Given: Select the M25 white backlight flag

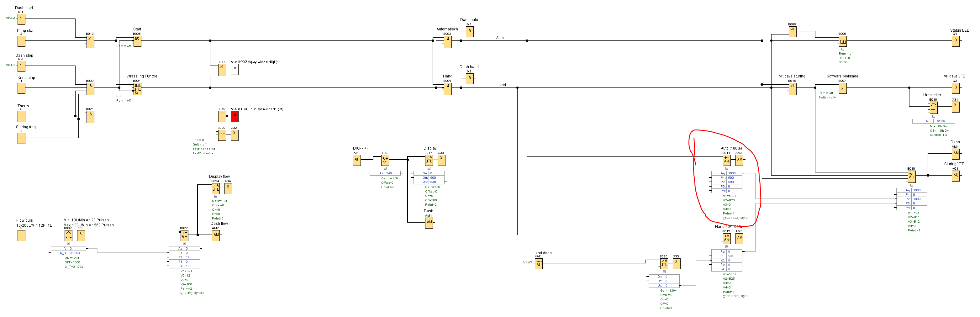Looking at the screenshot, I should pyautogui.click(x=235, y=69).
